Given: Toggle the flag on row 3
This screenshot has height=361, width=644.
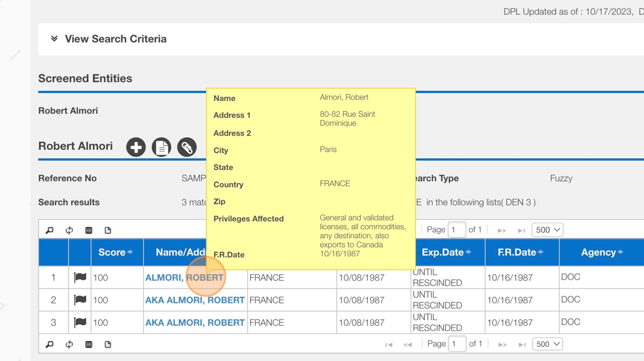Looking at the screenshot, I should 80,322.
